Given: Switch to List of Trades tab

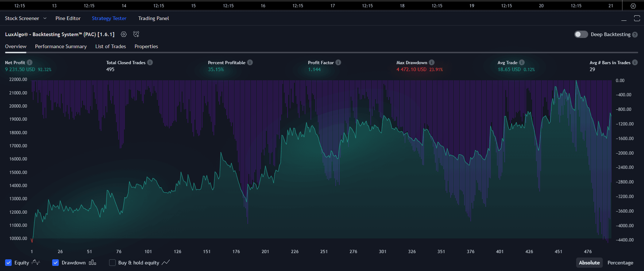Looking at the screenshot, I should point(111,46).
